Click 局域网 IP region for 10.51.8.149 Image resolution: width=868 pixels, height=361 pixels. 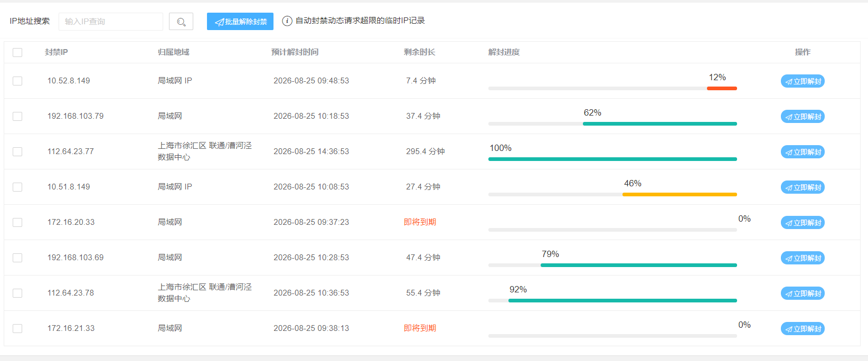(175, 187)
